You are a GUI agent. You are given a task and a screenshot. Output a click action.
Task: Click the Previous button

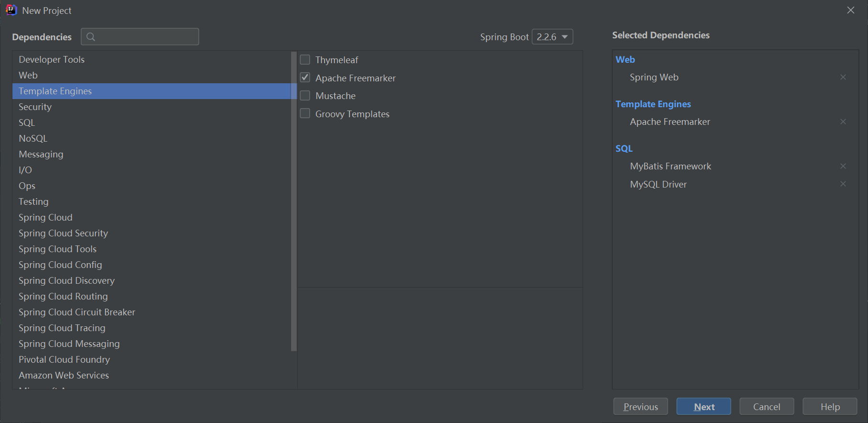pyautogui.click(x=640, y=406)
